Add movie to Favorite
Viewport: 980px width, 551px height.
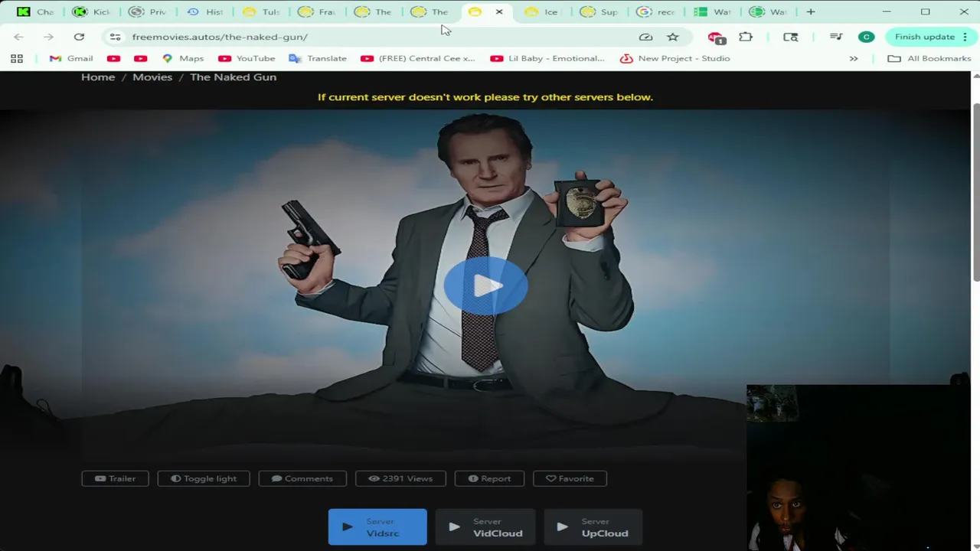570,478
